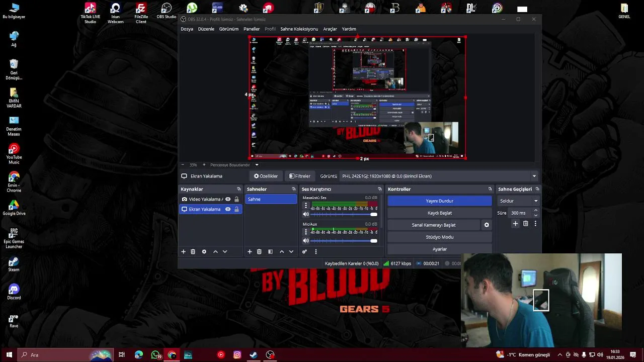Screen dimensions: 644x362
Task: Show hidden system tray icons chevron
Action: coord(559,355)
